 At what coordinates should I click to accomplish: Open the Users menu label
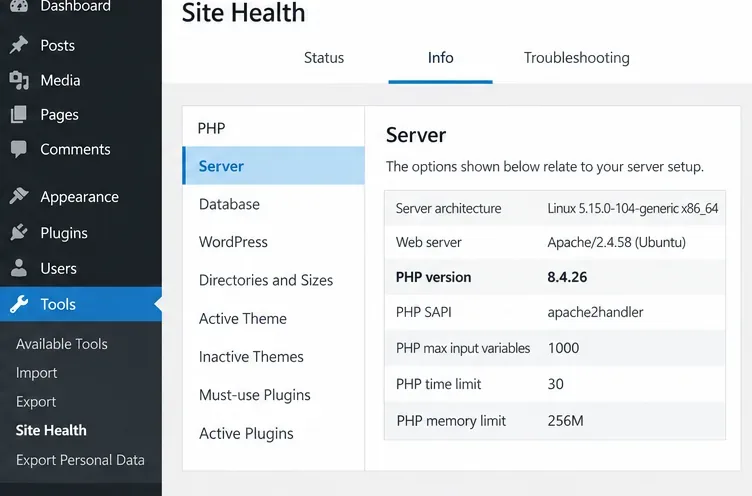59,268
